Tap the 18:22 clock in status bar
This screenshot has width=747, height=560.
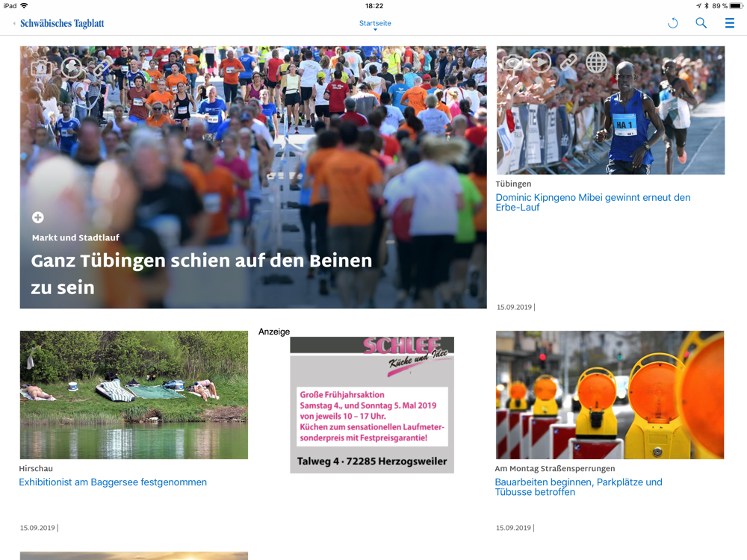point(374,6)
